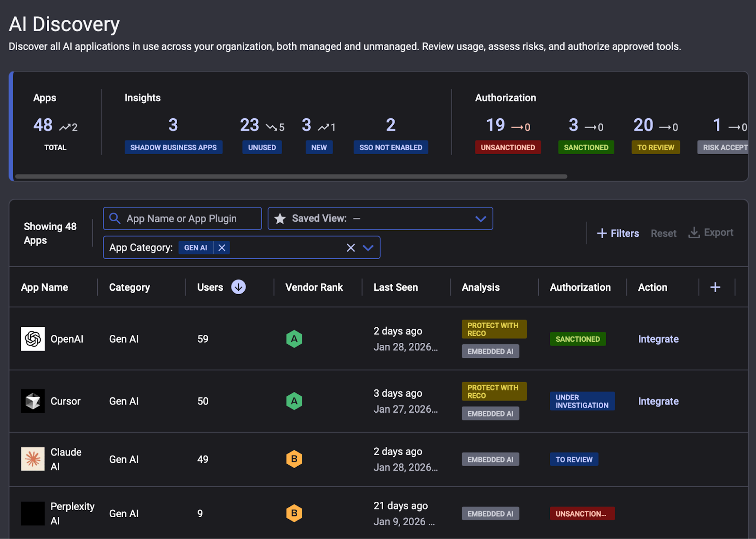Screen dimensions: 756x539
Task: Click Claude AI's Embedded AI tag
Action: tap(490, 460)
